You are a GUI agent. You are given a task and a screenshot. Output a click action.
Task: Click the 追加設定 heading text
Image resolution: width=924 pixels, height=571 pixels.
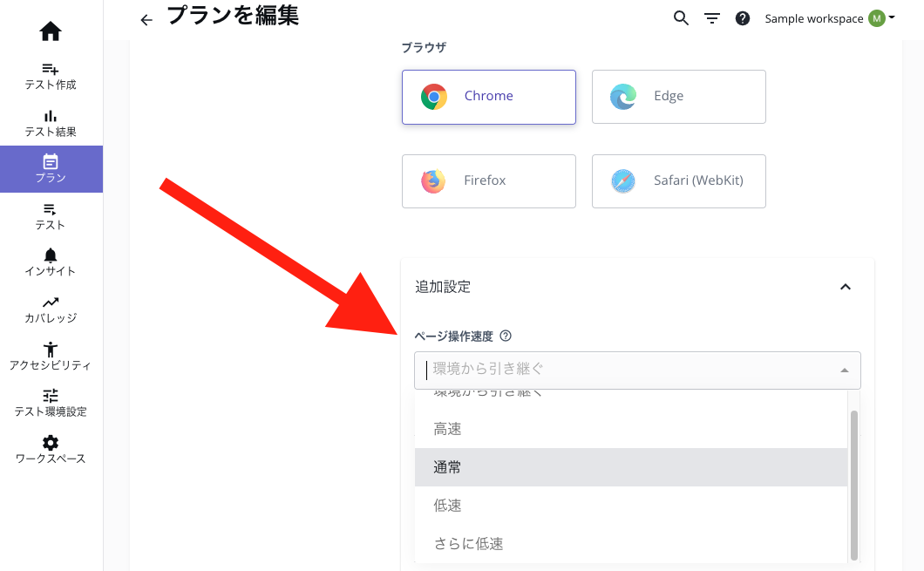click(x=443, y=287)
